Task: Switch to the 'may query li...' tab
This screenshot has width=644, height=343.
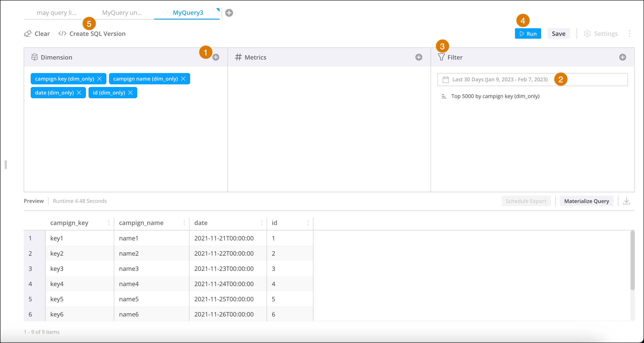Action: pyautogui.click(x=57, y=13)
